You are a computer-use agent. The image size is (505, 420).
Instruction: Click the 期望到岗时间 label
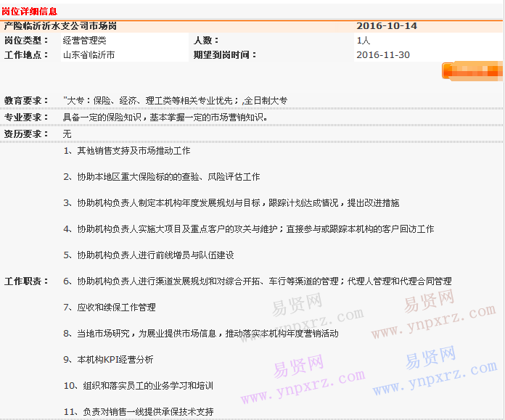tap(224, 55)
